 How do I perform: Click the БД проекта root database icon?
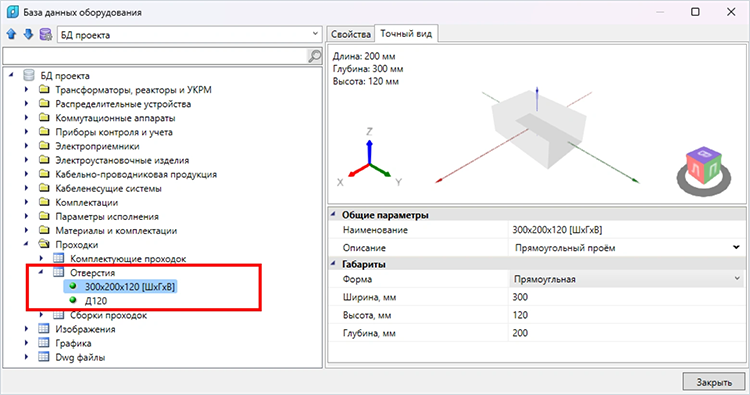[x=29, y=76]
